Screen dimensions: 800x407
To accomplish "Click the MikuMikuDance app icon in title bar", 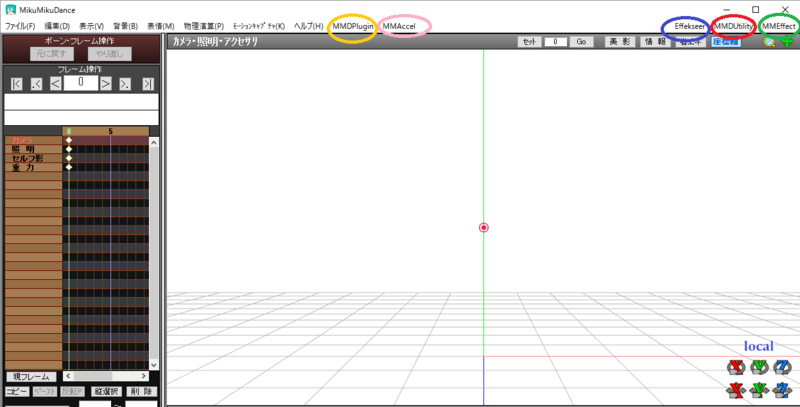I will [x=10, y=10].
